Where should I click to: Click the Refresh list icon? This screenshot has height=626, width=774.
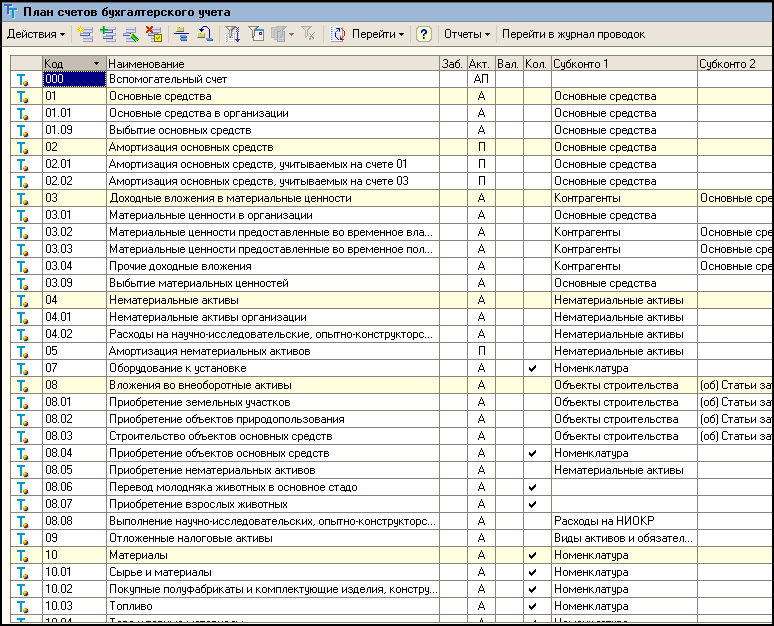click(338, 34)
